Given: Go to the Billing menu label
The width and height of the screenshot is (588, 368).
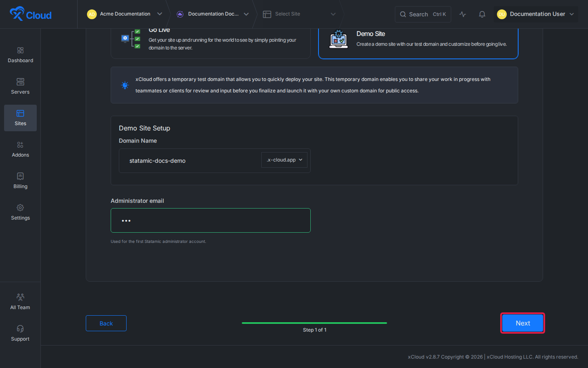Looking at the screenshot, I should click(x=20, y=186).
